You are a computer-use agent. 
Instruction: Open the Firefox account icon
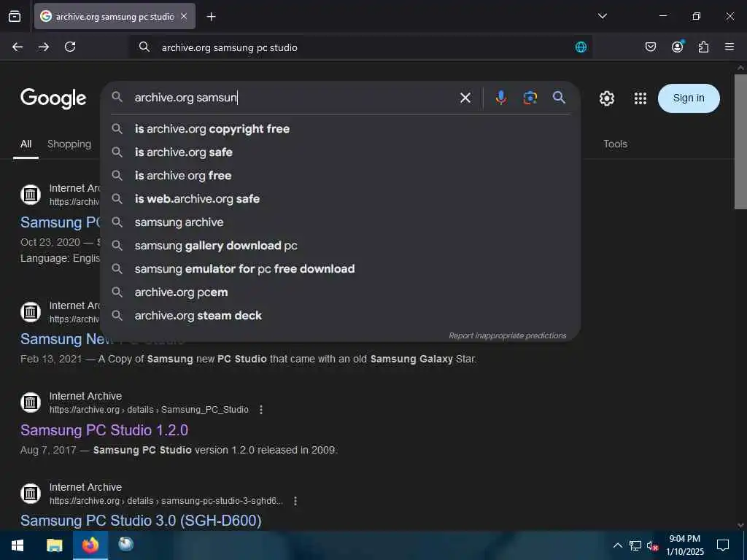pos(677,47)
